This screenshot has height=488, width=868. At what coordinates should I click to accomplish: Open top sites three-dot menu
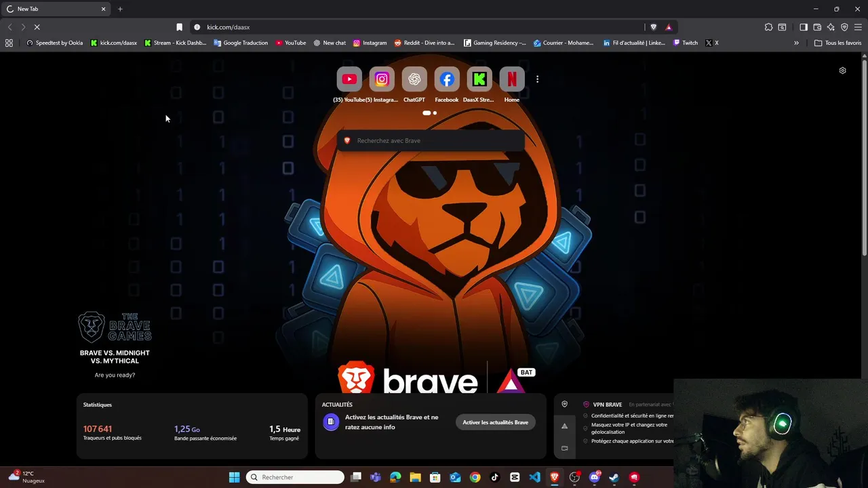tap(537, 79)
